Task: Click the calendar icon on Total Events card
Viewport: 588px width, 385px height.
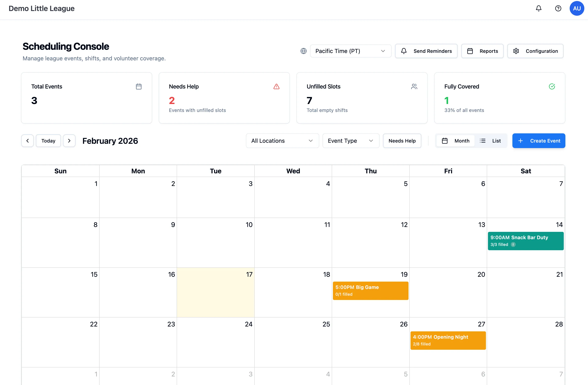Action: click(x=139, y=86)
